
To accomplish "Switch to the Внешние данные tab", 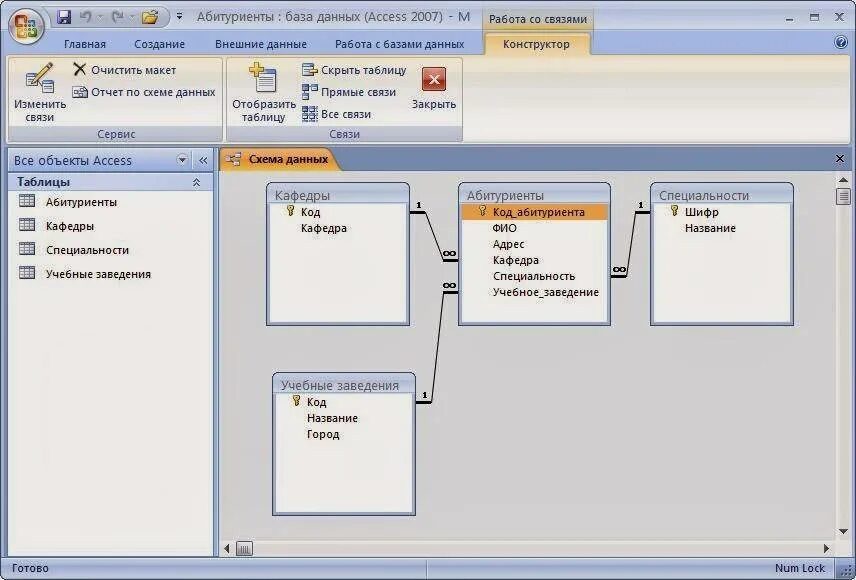I will (261, 44).
